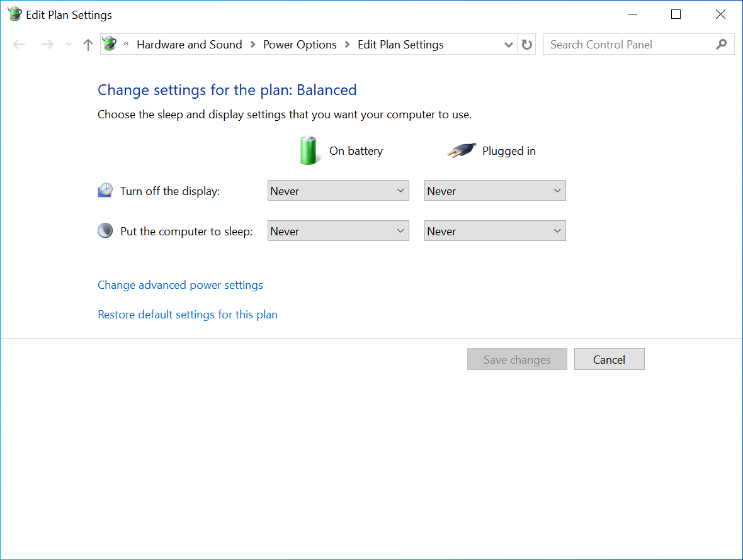This screenshot has height=560, width=743.
Task: Open display-off dropdown for On battery
Action: [x=338, y=191]
